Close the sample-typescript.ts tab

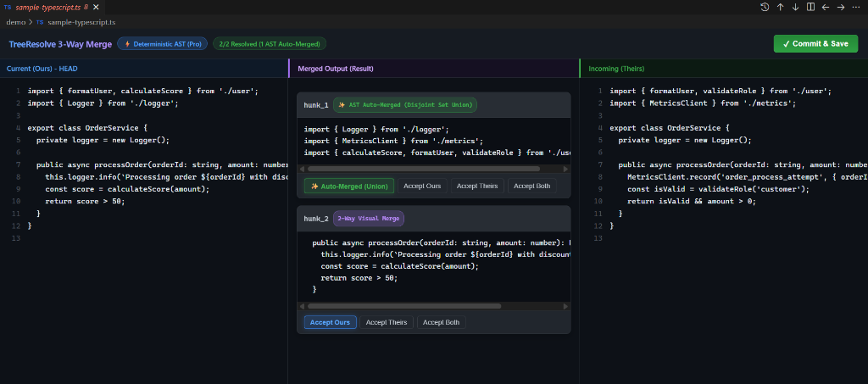point(96,7)
